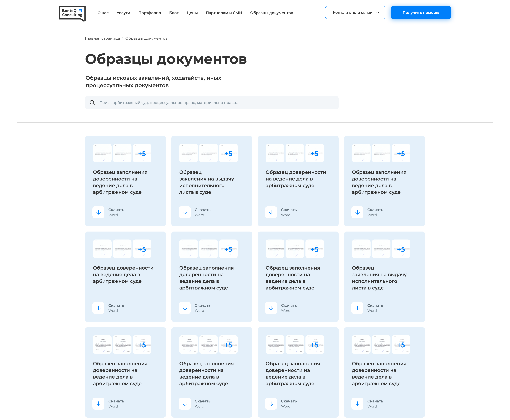Open first thumbnail on first middle-row card
Viewport: 510px width, 420px height.
click(102, 249)
